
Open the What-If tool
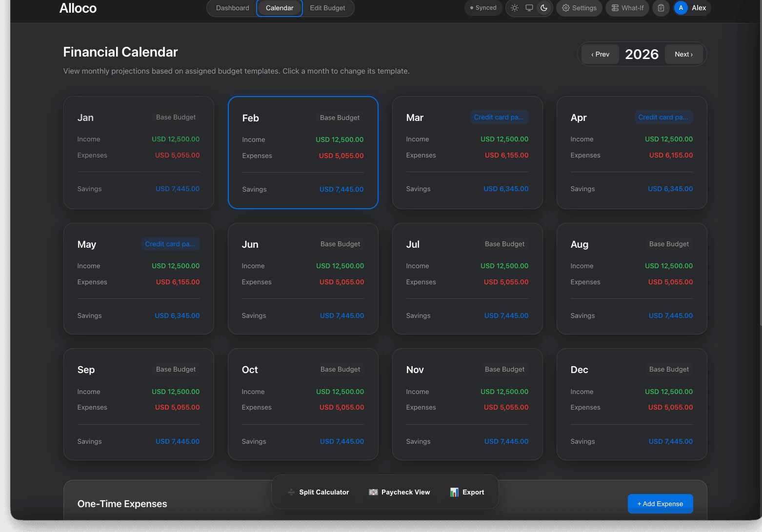coord(627,8)
